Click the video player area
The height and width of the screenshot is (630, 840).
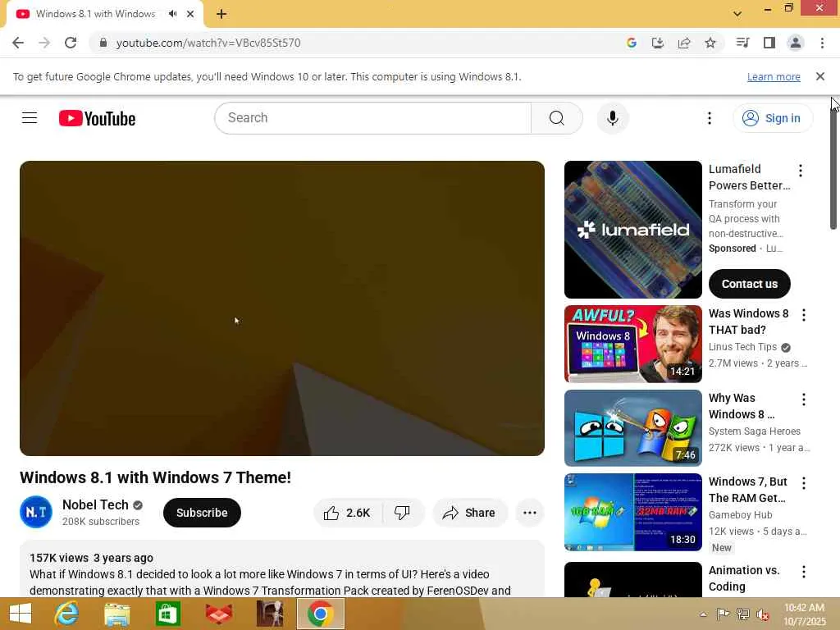(282, 308)
